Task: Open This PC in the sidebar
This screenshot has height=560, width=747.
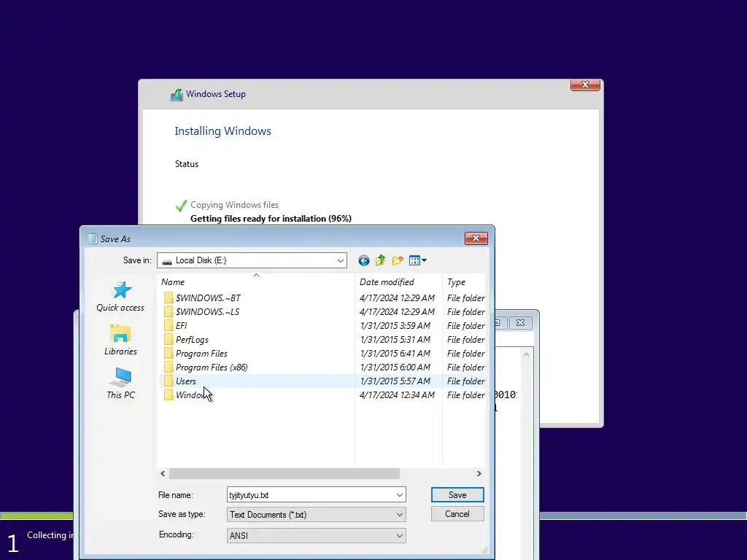Action: [120, 384]
